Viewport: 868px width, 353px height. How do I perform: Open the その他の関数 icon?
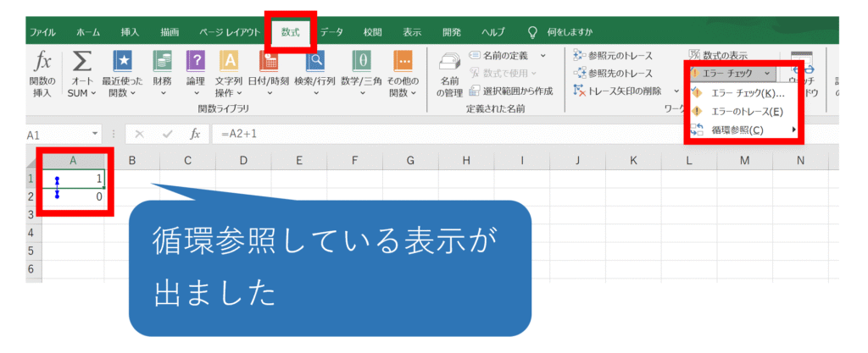pos(403,62)
